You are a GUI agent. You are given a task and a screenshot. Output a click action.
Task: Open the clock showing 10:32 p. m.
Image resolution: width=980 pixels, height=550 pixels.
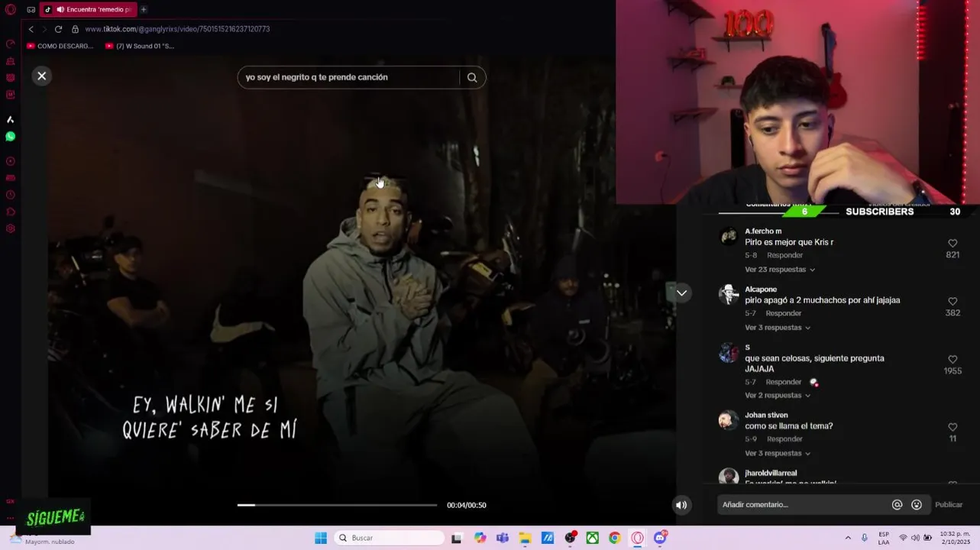[956, 538]
